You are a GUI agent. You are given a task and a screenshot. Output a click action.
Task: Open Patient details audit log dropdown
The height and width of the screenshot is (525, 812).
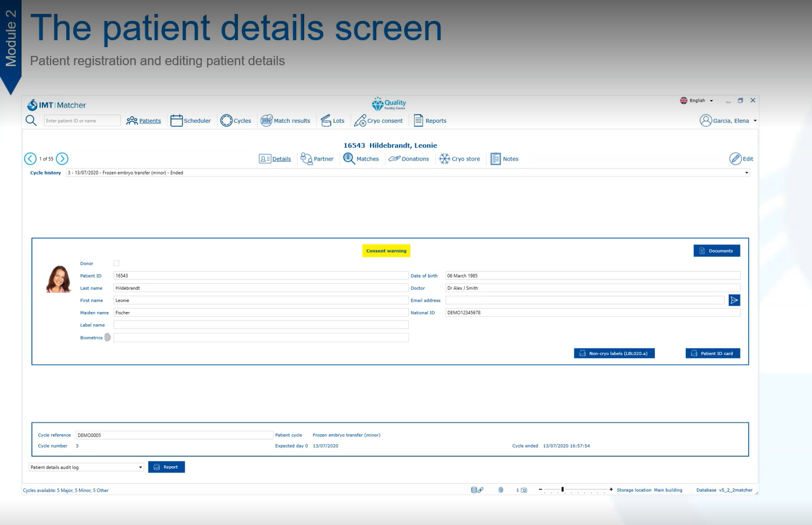(86, 467)
